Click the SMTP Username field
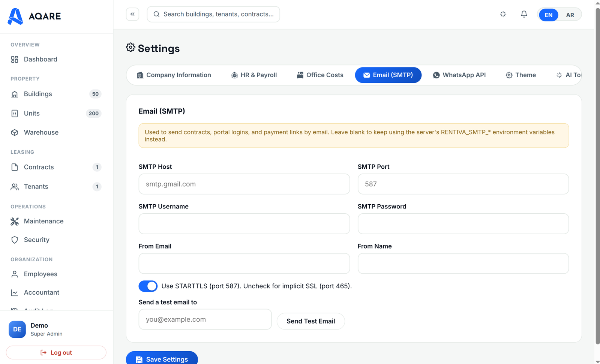600x364 pixels. pyautogui.click(x=244, y=224)
